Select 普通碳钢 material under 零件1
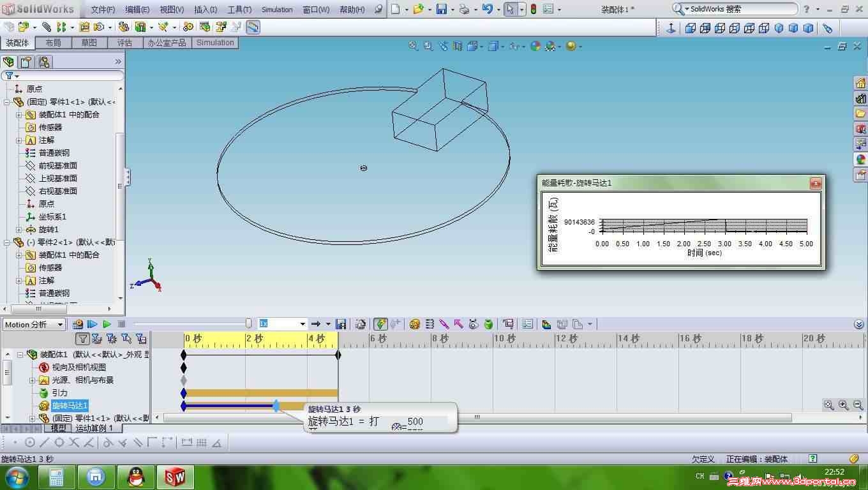The height and width of the screenshot is (490, 868). click(x=54, y=153)
